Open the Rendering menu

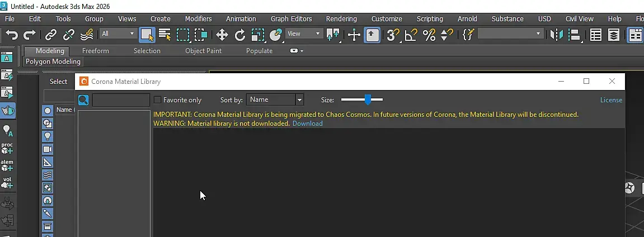[341, 18]
